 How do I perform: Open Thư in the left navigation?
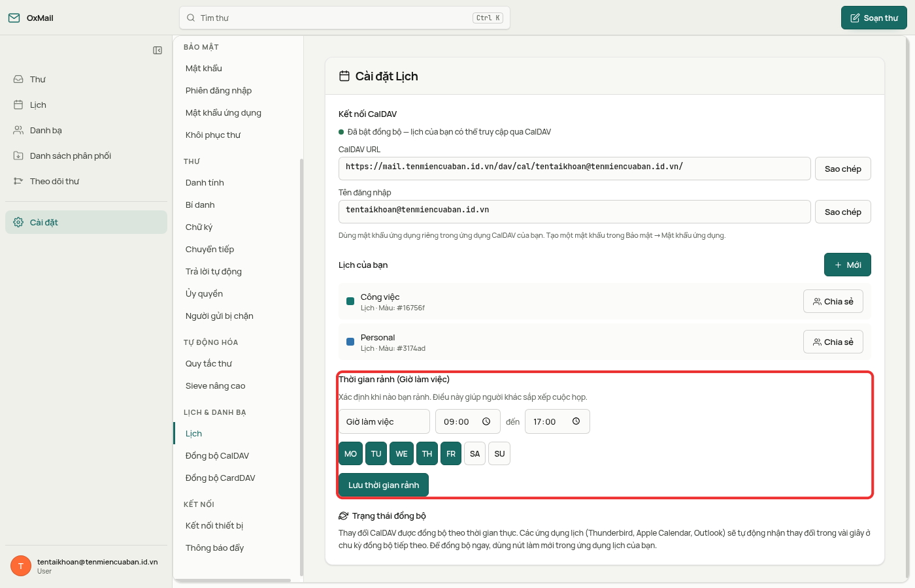[86, 79]
